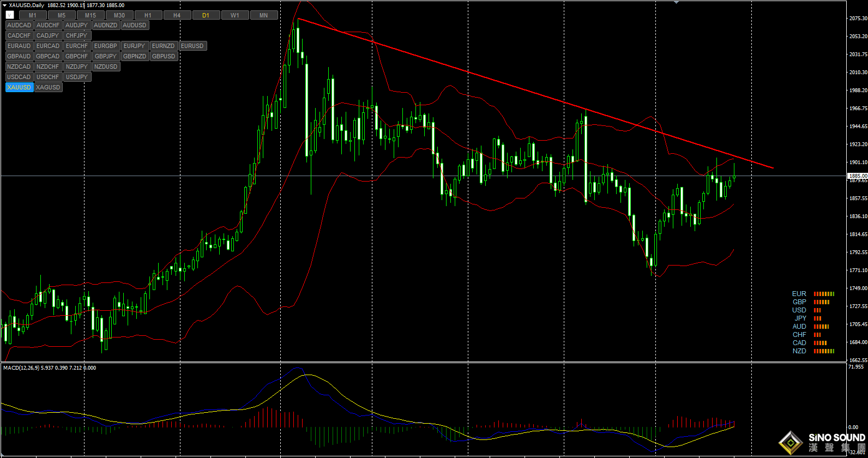Toggle the active D1 timeframe button

(206, 15)
